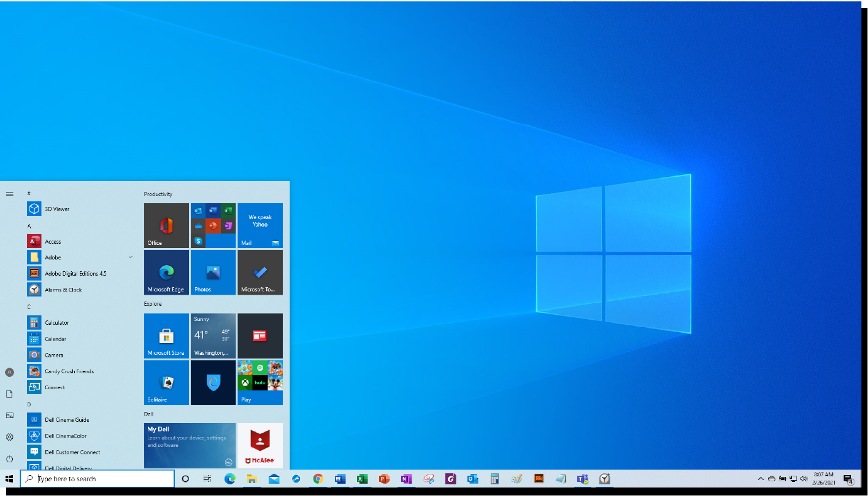
Task: Launch Word from the taskbar
Action: (x=340, y=479)
